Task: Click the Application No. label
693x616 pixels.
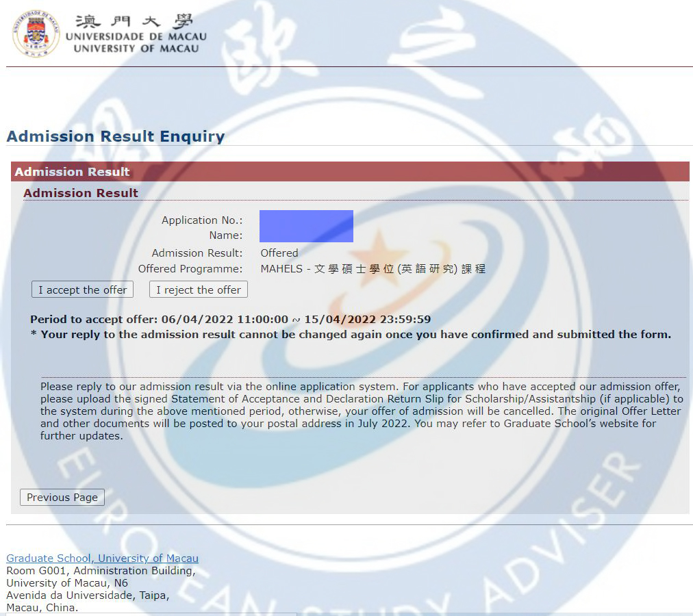Action: (202, 220)
